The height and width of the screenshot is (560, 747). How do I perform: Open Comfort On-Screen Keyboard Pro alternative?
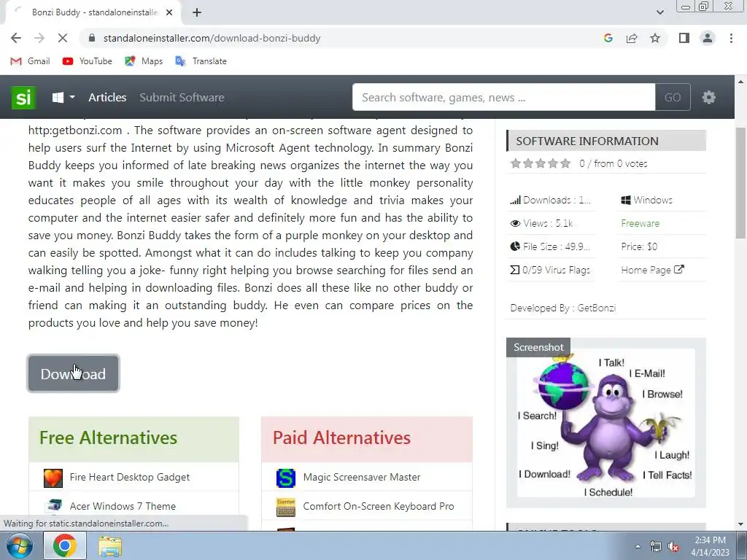pyautogui.click(x=379, y=506)
